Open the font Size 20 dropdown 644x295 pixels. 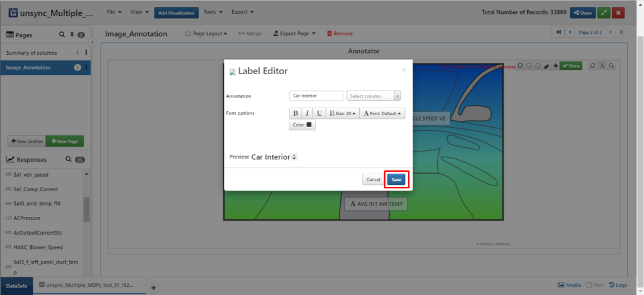point(342,113)
